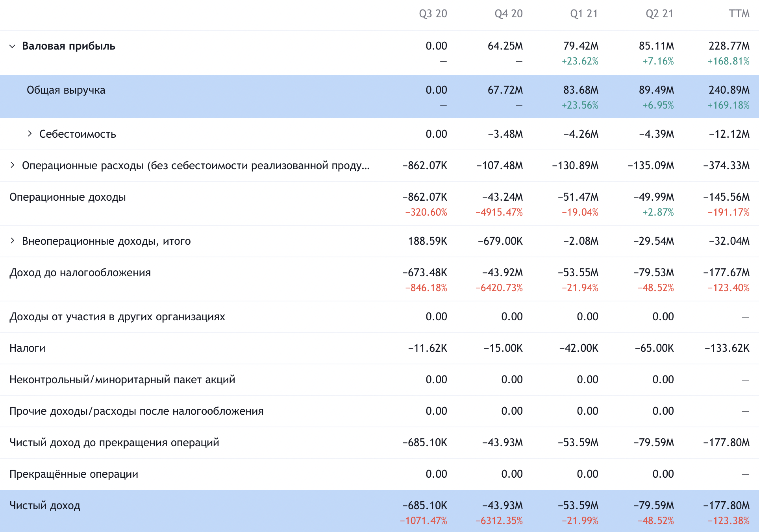Click the Прекращённые операции label
Image resolution: width=759 pixels, height=532 pixels.
click(x=74, y=474)
